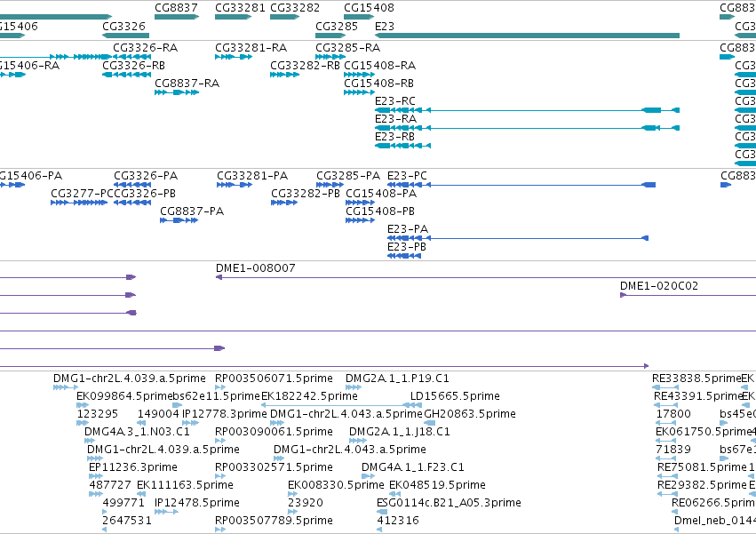Screen dimensions: 756x534
Task: Click EST RP003302571.5prime
Action: (219, 476)
